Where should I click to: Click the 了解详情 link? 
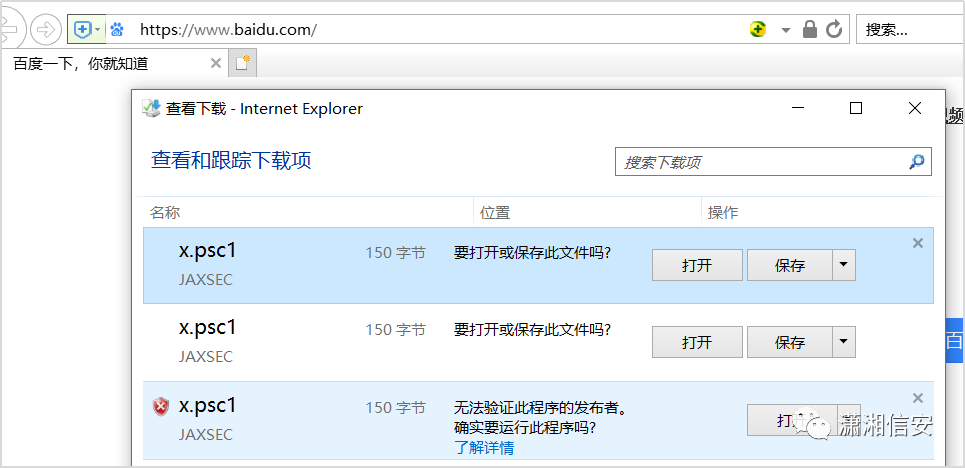click(x=484, y=447)
